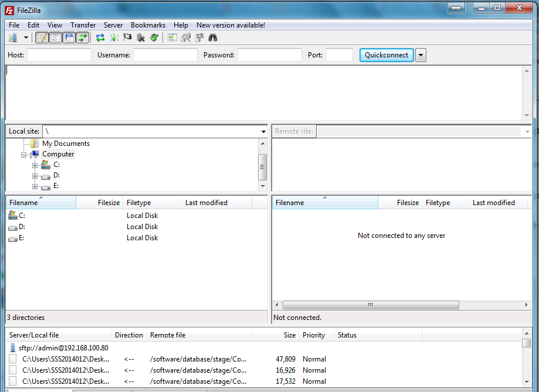Open the Quickconnect history dropdown
Screen dimensions: 539x392
pos(421,55)
